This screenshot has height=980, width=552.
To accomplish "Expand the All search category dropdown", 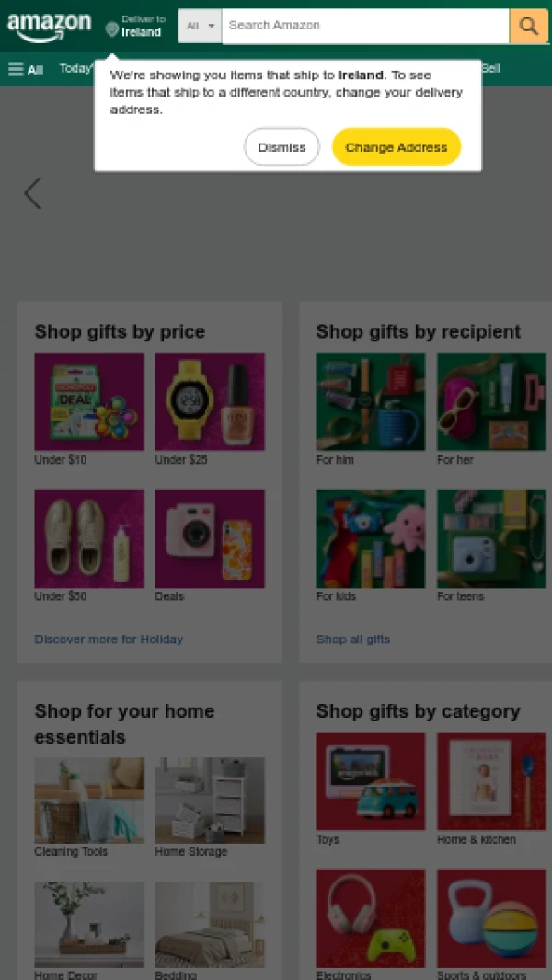I will 200,26.
